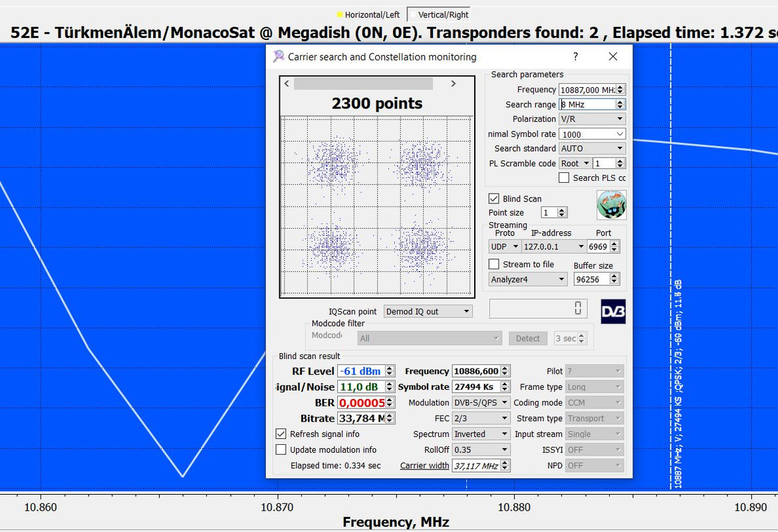Toggle the Blind Scan checkbox
The height and width of the screenshot is (532, 778).
pos(493,199)
